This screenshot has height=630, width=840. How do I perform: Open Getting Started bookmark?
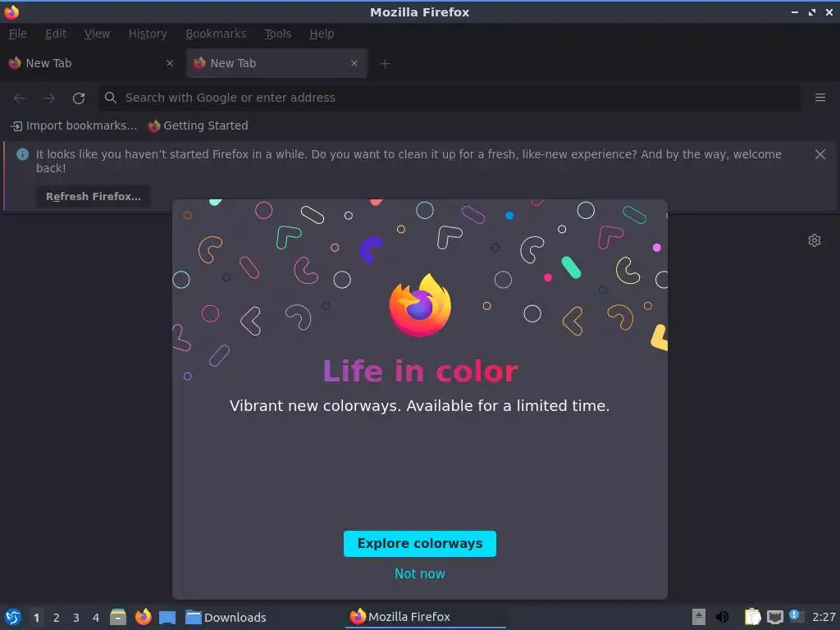click(x=199, y=126)
